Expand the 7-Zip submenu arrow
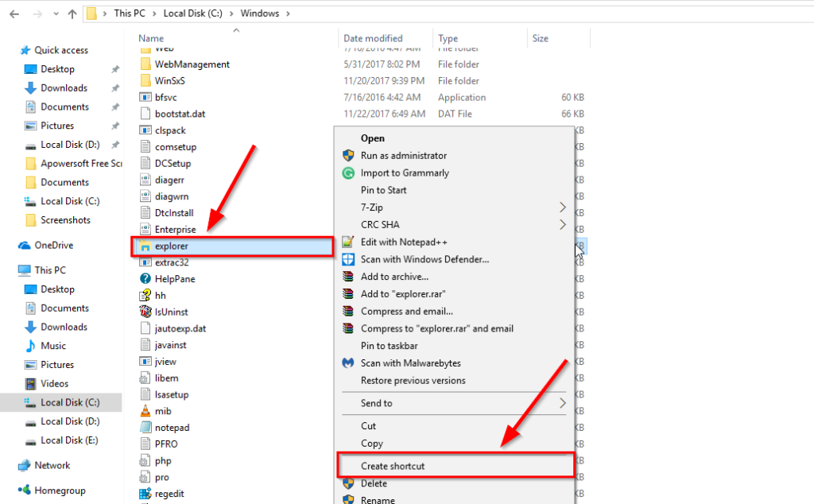This screenshot has height=504, width=814. point(562,206)
